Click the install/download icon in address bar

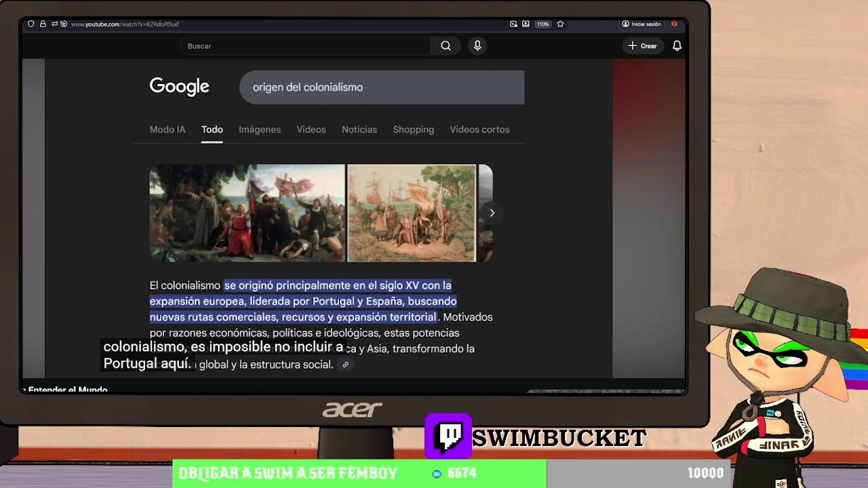coord(526,24)
